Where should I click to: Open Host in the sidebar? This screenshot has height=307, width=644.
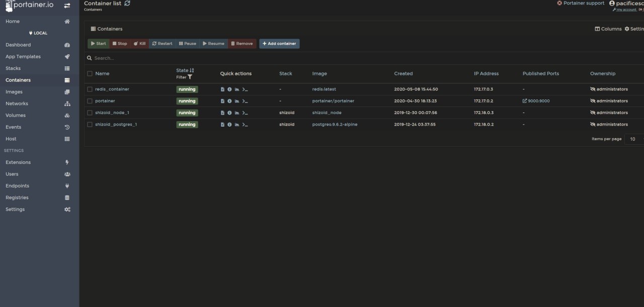click(x=39, y=139)
